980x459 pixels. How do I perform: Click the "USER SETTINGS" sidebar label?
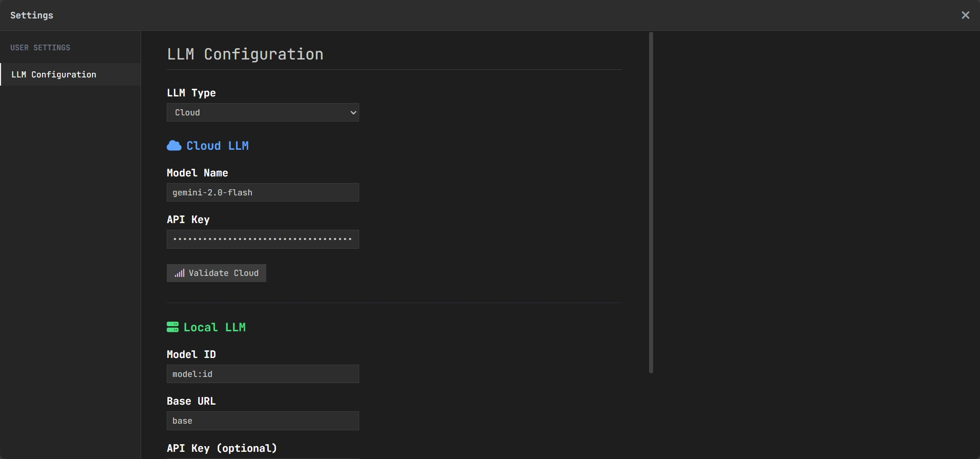tap(40, 48)
